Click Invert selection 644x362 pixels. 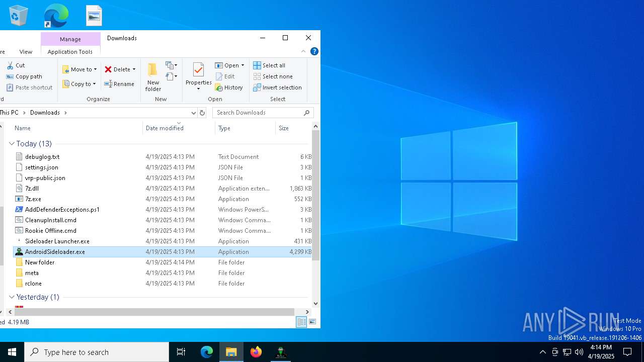(277, 87)
